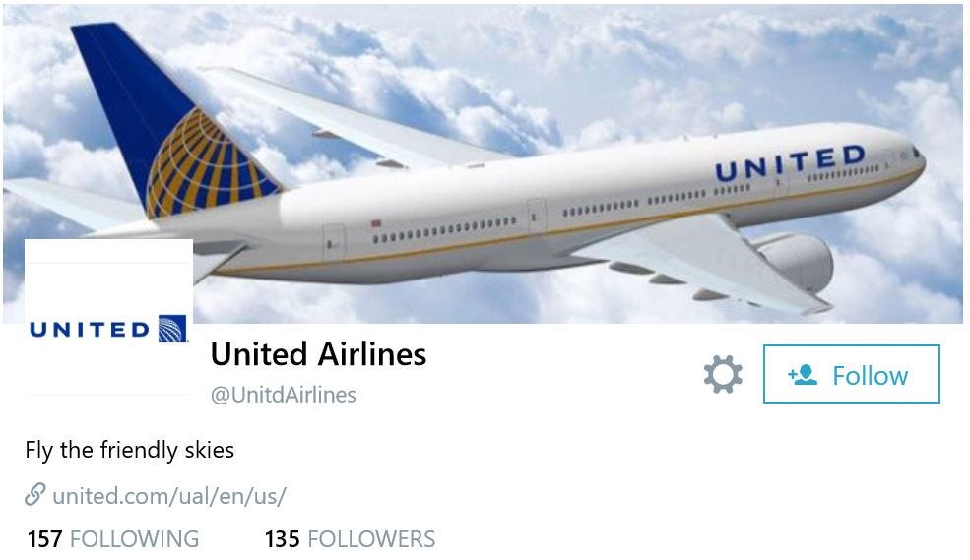Open the gear settings menu
The image size is (970, 560).
(x=723, y=374)
